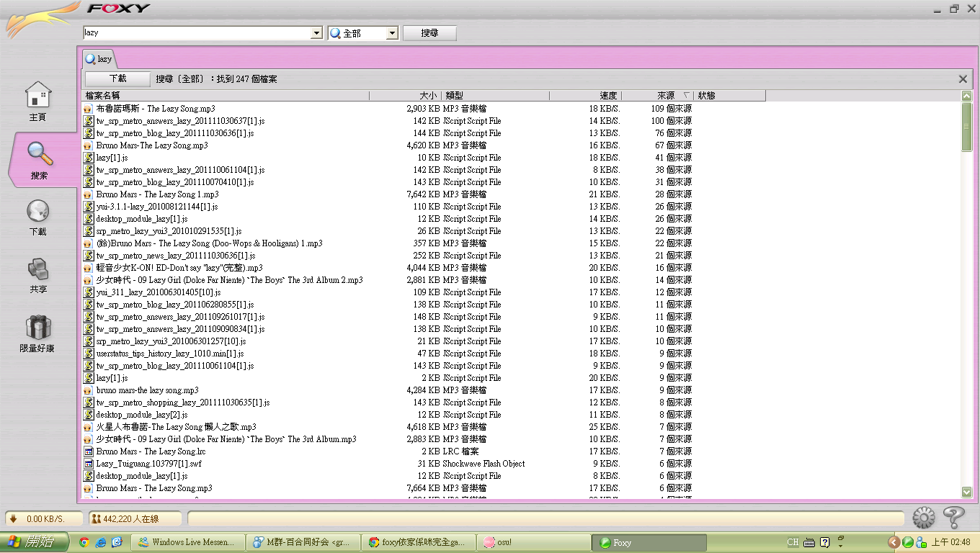Open Foxy settings gear at bottom right
The height and width of the screenshot is (553, 980).
pyautogui.click(x=924, y=518)
